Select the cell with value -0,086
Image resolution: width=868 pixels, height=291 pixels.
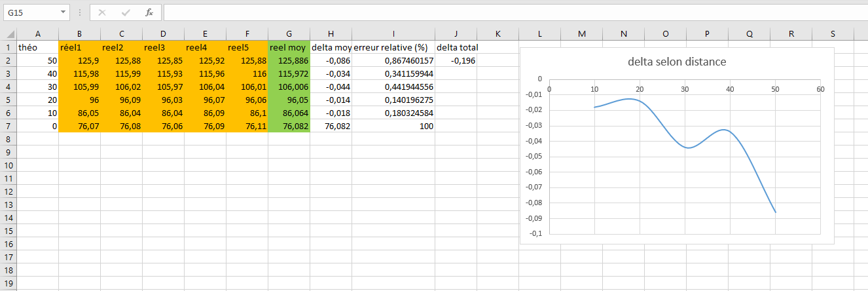click(331, 60)
